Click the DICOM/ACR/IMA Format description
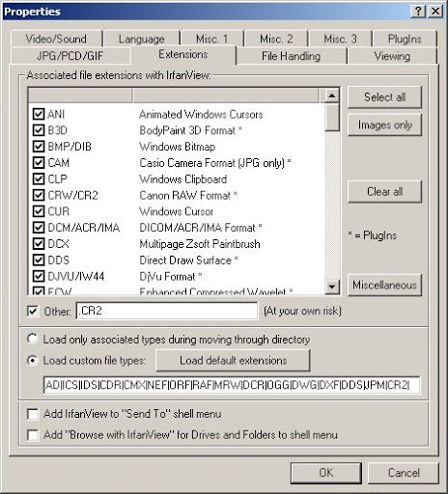 201,228
